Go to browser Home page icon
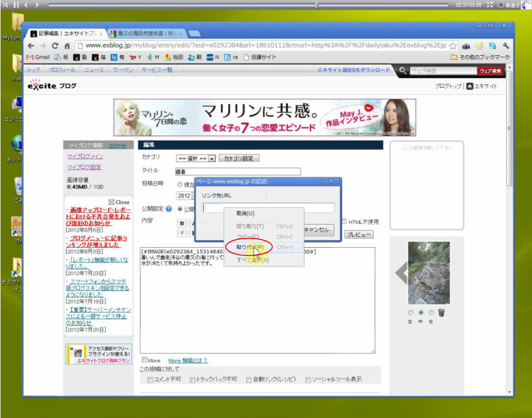Viewport: 532px width, 418px height. [67, 46]
